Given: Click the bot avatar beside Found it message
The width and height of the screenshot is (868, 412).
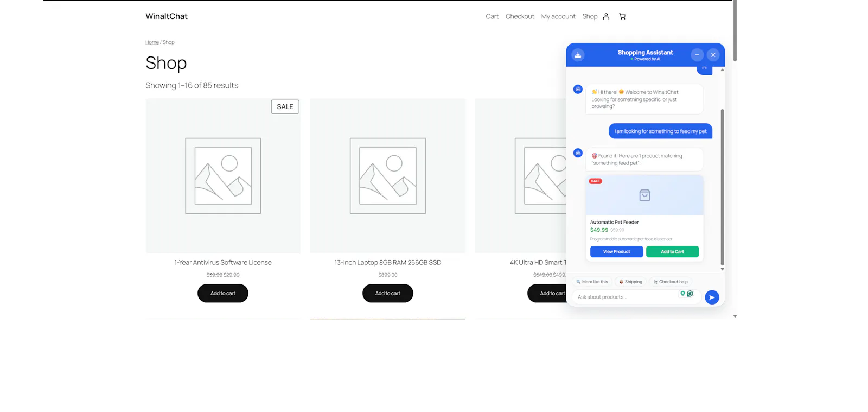Looking at the screenshot, I should pos(578,153).
